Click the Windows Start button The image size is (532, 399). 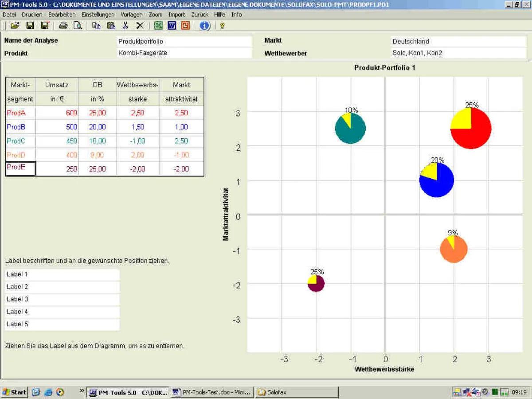14,392
